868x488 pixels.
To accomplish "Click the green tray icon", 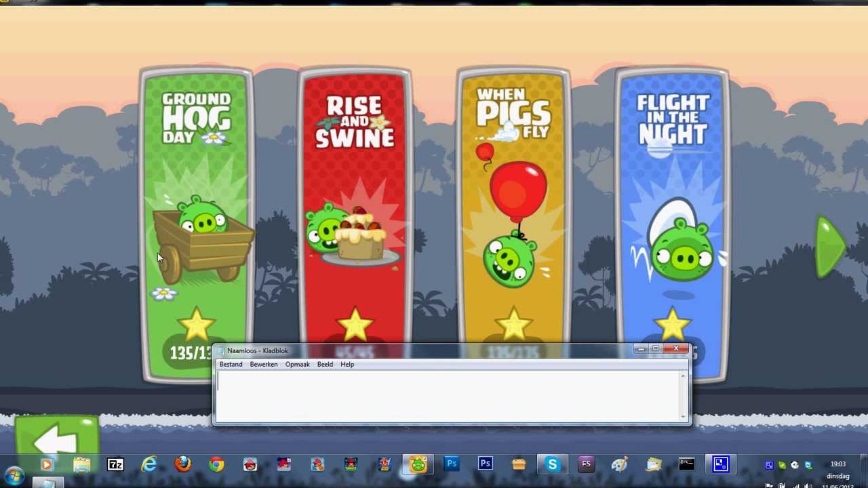I will [x=782, y=465].
